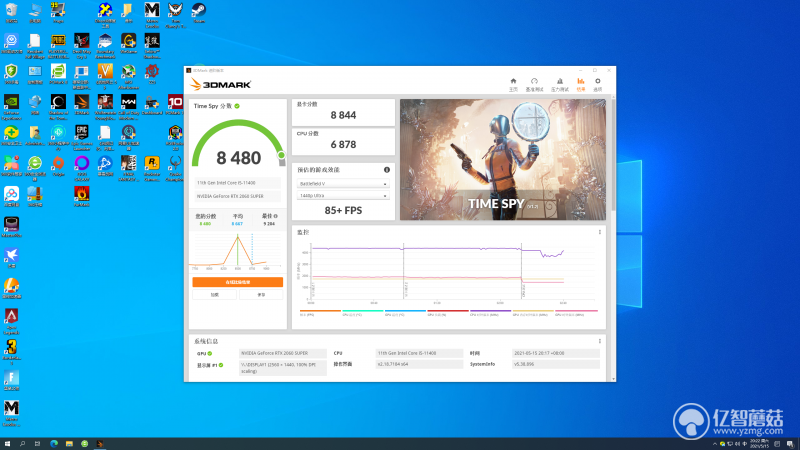Open Boundary Benchmark desktop icon

point(105,46)
